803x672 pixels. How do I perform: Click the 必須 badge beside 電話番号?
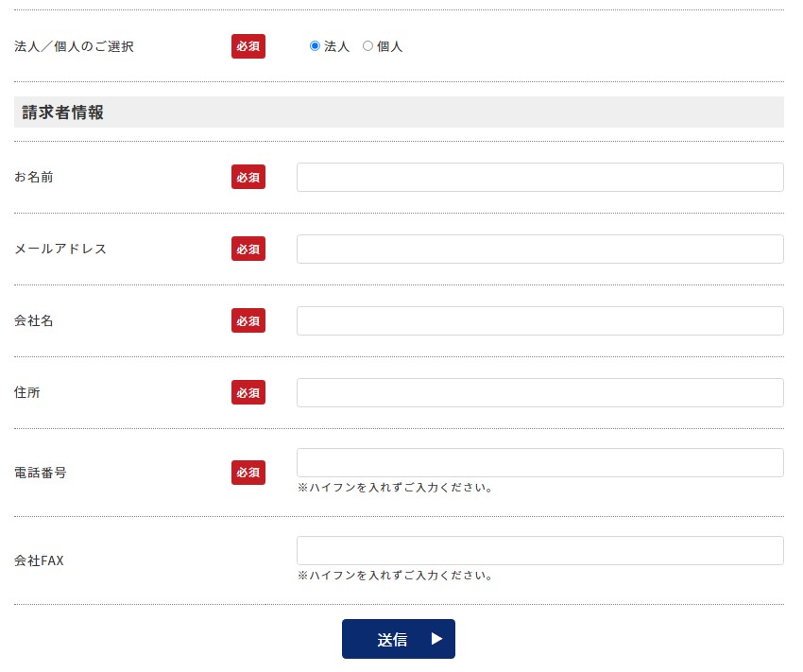(248, 473)
